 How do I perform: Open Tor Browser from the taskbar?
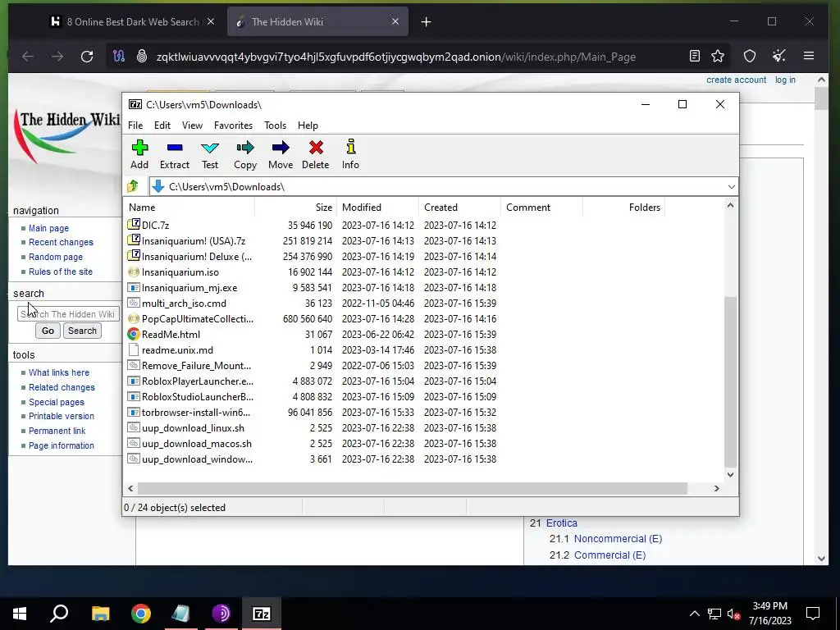pos(221,614)
